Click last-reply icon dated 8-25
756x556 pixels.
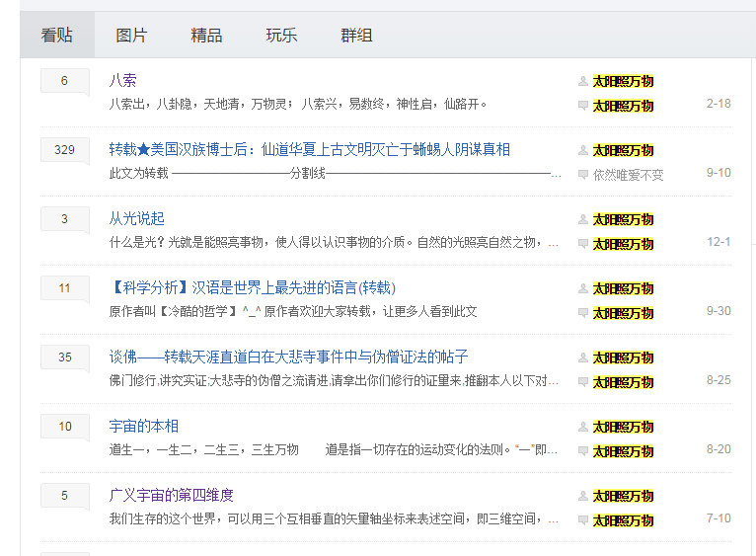583,382
